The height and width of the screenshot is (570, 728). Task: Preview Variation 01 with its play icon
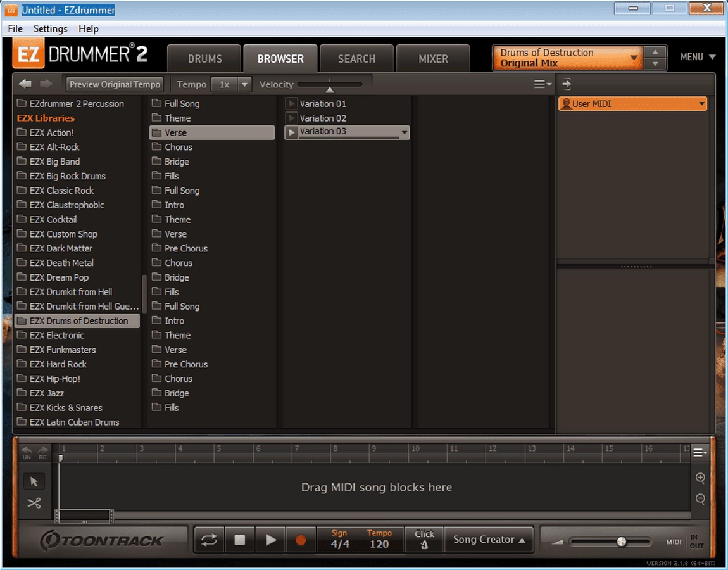click(291, 104)
